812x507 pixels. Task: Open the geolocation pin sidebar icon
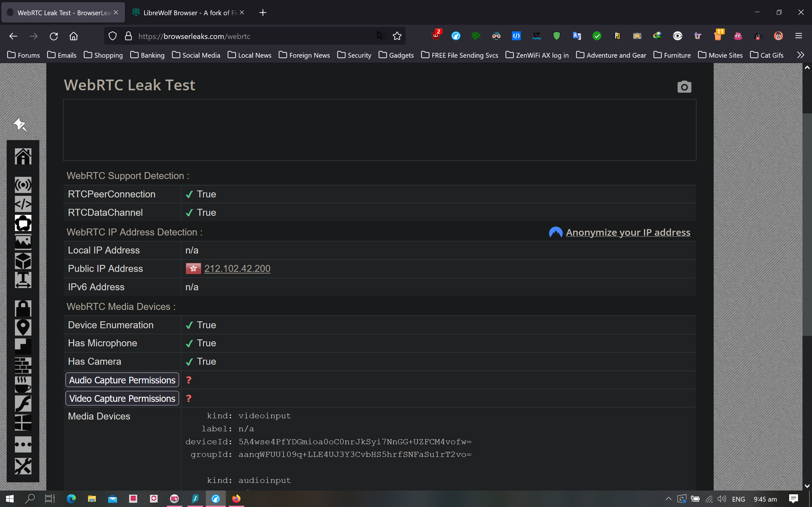[x=23, y=327]
